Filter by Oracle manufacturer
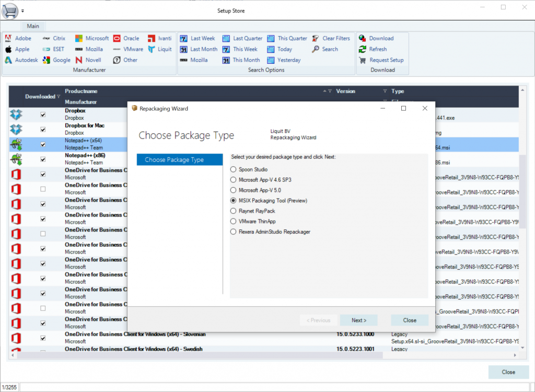Screen dimensions: 535x392 126,38
